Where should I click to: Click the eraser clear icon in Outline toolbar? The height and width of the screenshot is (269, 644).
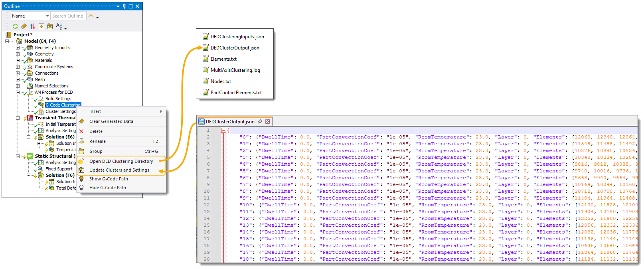tap(24, 26)
